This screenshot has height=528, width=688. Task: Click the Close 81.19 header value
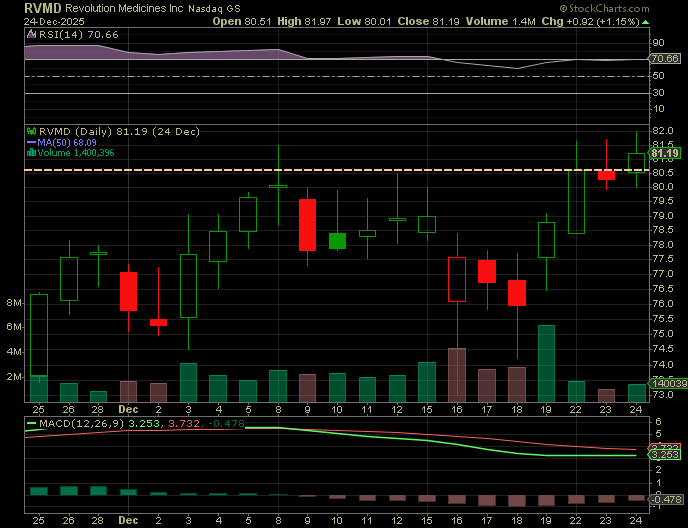[x=428, y=22]
